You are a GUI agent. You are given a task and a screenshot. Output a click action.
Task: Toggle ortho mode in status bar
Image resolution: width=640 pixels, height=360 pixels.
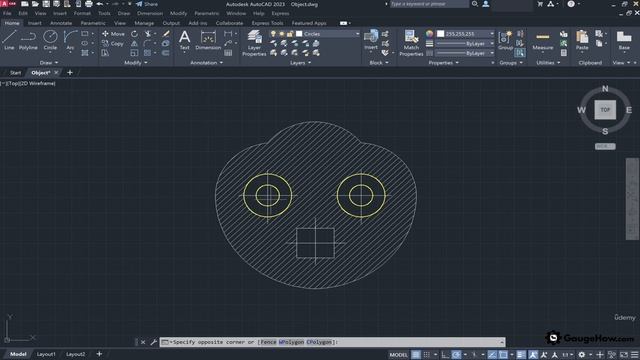click(445, 355)
